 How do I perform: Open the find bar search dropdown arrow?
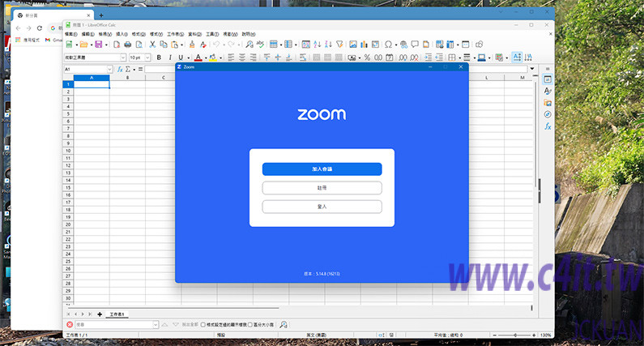156,325
